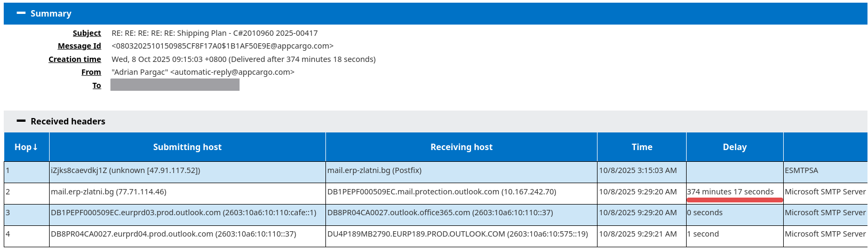The image size is (868, 251).
Task: Select mail.erp-zlatni.bg (Postfix) receiving host cell
Action: [375, 170]
